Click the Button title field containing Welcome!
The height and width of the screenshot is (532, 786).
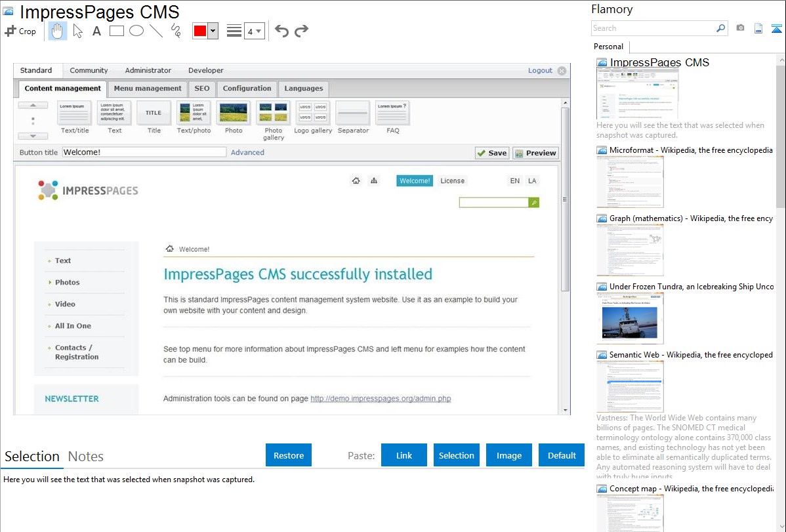144,152
